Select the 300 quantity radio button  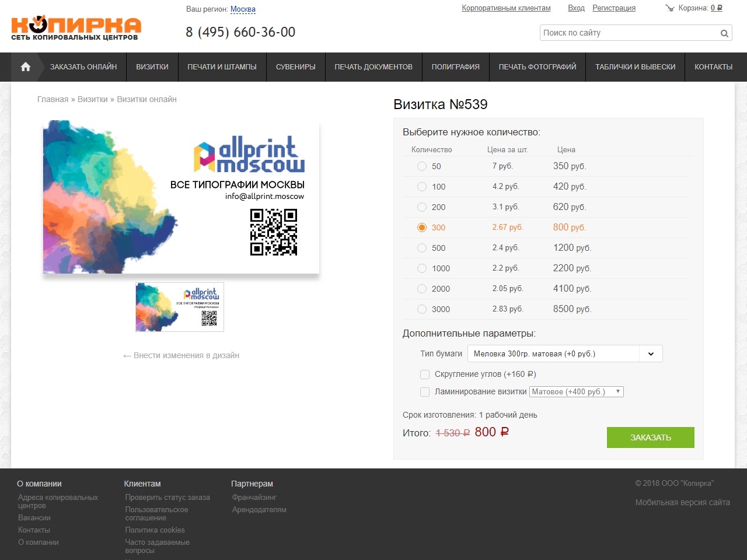tap(422, 228)
